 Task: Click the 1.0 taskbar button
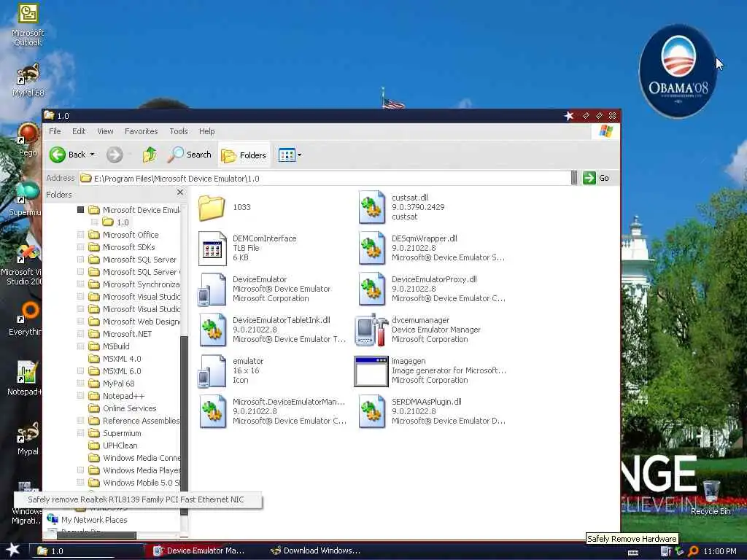tap(87, 551)
